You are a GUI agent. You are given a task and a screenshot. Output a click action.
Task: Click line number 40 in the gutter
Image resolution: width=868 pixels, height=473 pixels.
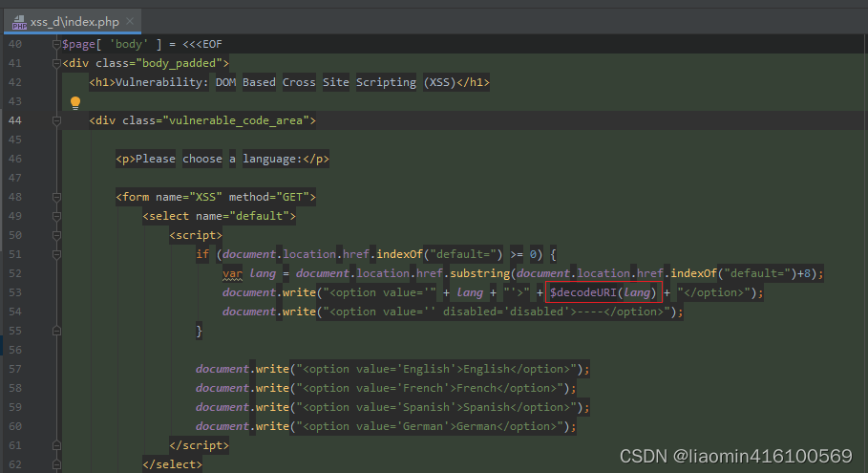point(15,44)
